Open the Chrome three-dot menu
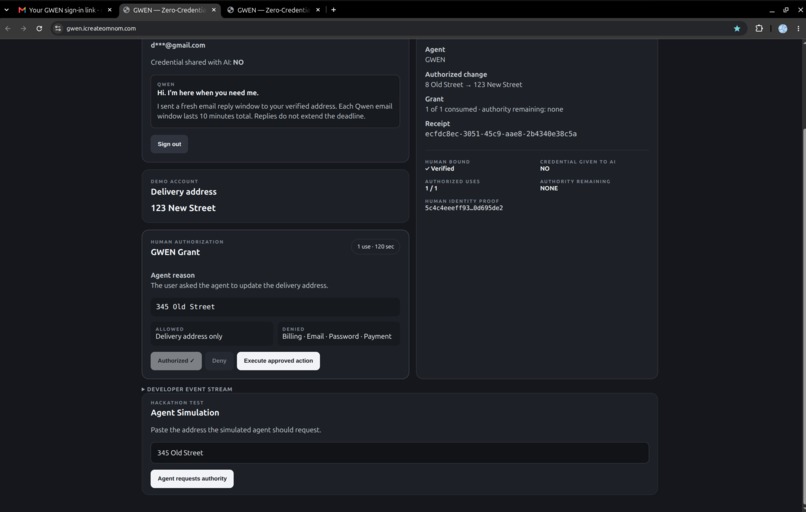The height and width of the screenshot is (512, 806). pyautogui.click(x=798, y=29)
